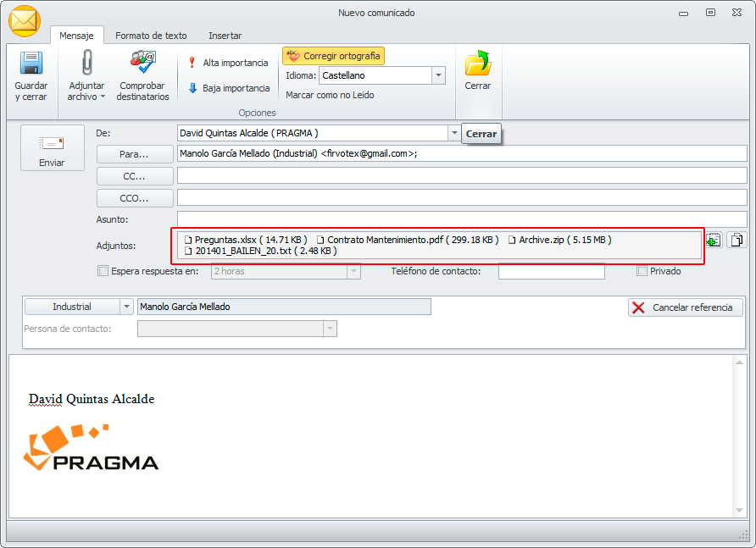Maximize the Nuevo comunicado window
The height and width of the screenshot is (548, 756).
(710, 13)
